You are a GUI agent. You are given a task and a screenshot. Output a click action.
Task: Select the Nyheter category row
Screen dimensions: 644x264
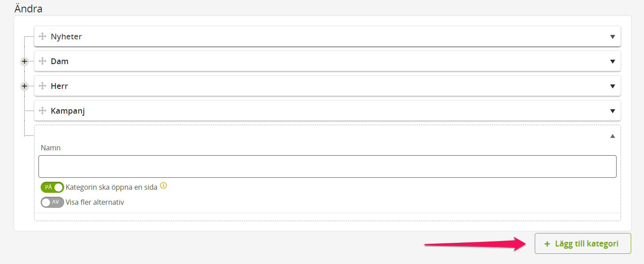327,36
